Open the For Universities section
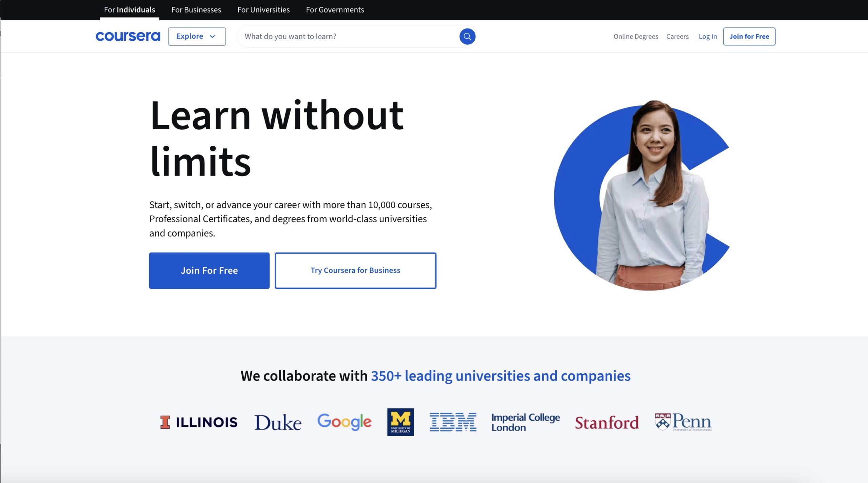The image size is (868, 483). click(x=264, y=9)
